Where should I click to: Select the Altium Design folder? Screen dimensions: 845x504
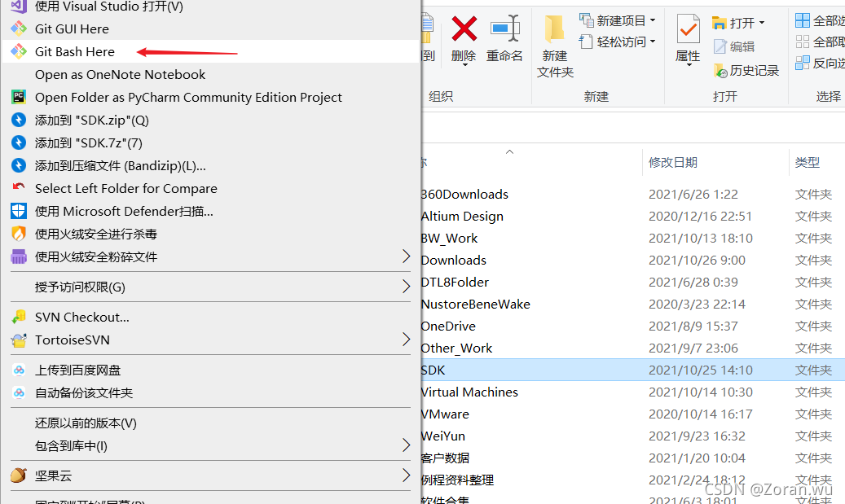462,216
